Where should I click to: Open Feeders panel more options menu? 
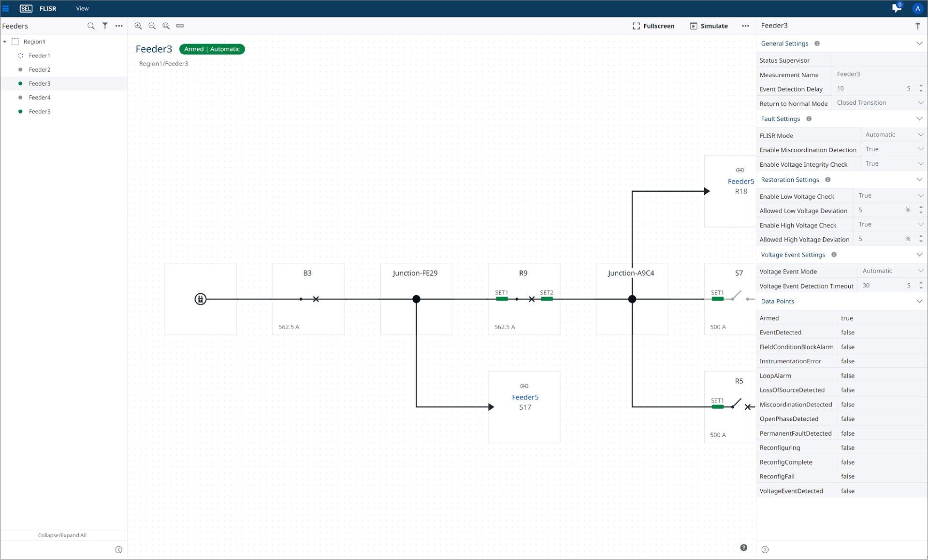[119, 26]
